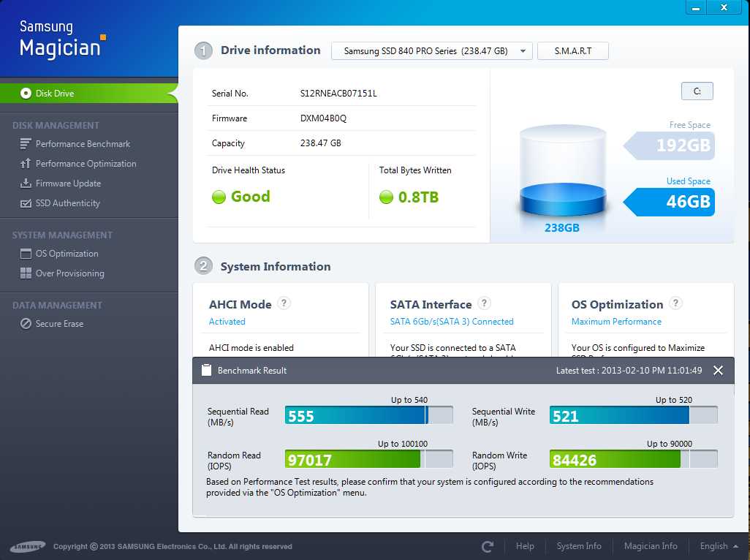The height and width of the screenshot is (560, 750).
Task: Click the green Total Bytes Written indicator
Action: (386, 197)
